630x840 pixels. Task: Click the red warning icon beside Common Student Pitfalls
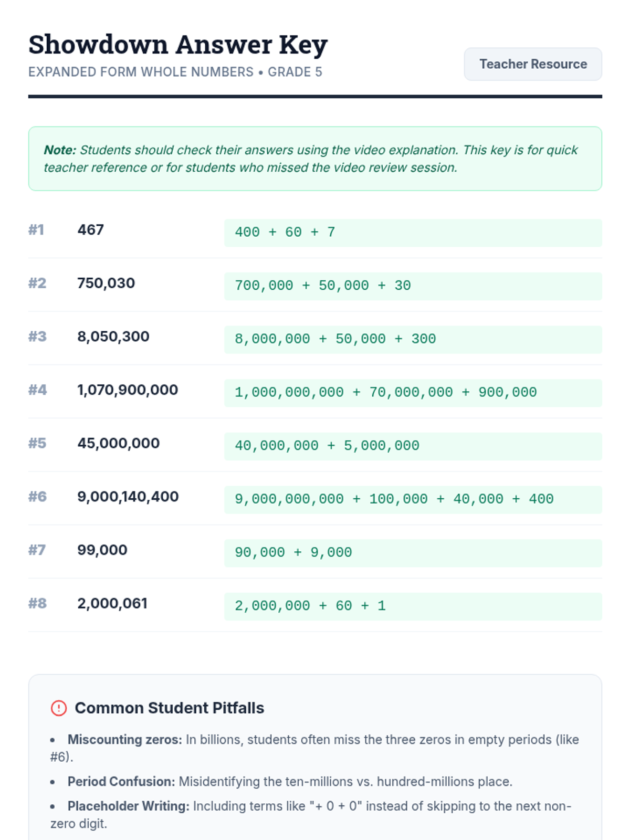click(59, 708)
